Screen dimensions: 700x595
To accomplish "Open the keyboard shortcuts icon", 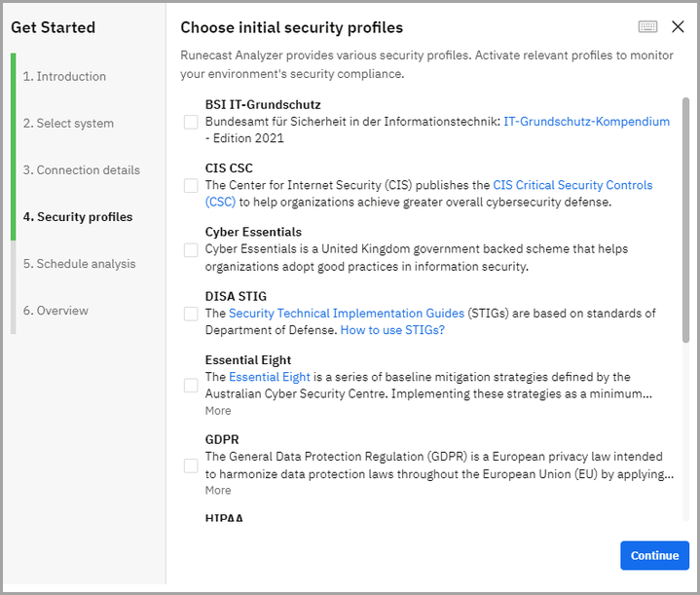I will (647, 27).
